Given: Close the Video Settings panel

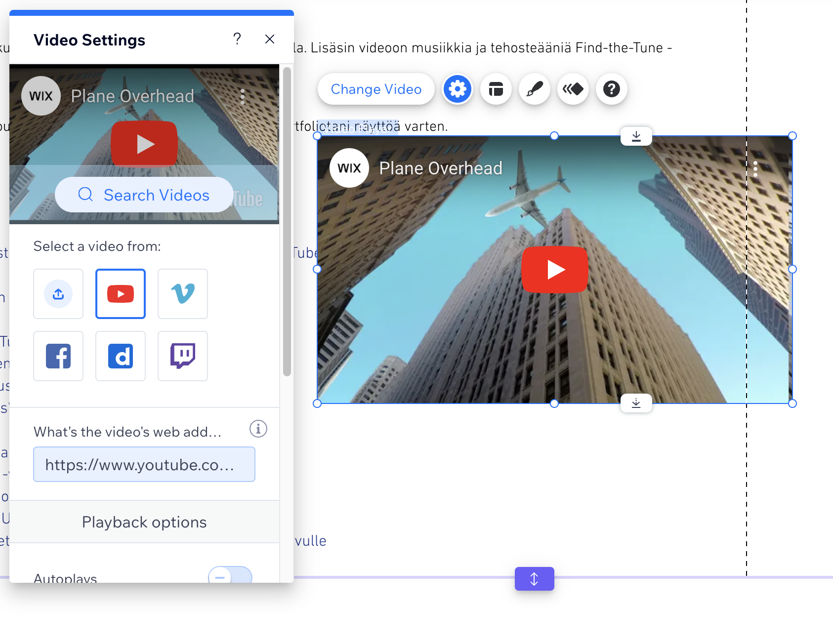Looking at the screenshot, I should [270, 39].
